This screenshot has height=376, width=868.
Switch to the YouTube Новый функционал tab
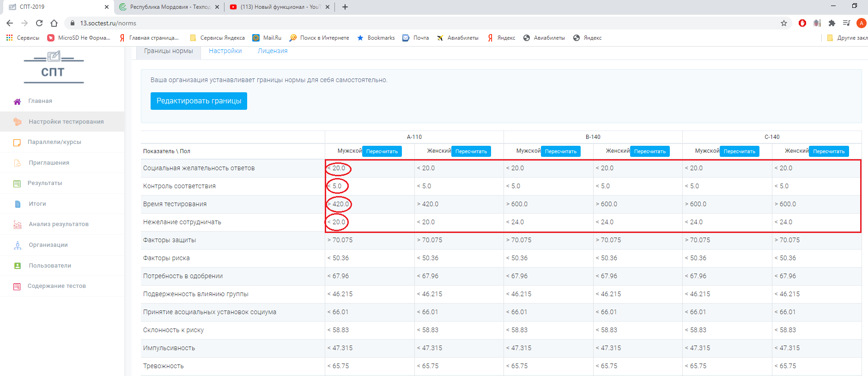(x=280, y=7)
